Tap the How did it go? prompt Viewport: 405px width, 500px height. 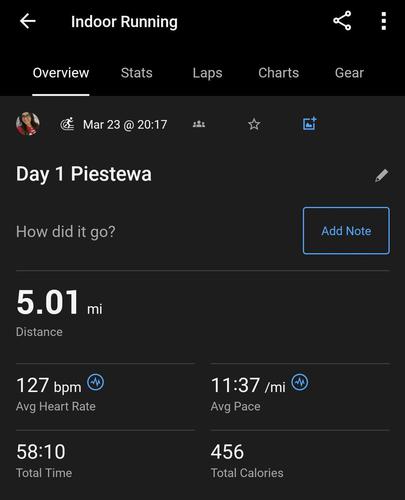[x=66, y=232]
